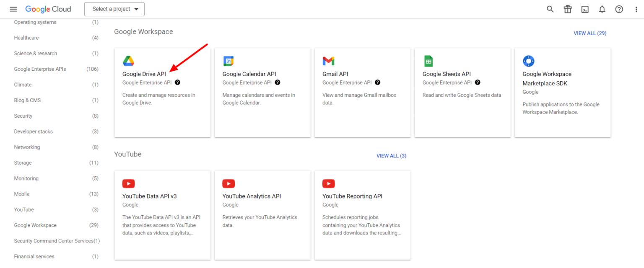Click the free trial gift icon

point(567,9)
